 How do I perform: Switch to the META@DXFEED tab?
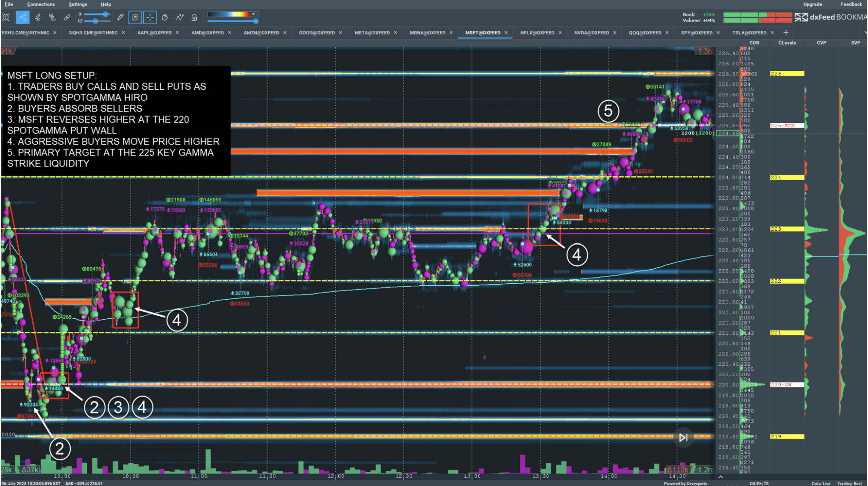(372, 33)
